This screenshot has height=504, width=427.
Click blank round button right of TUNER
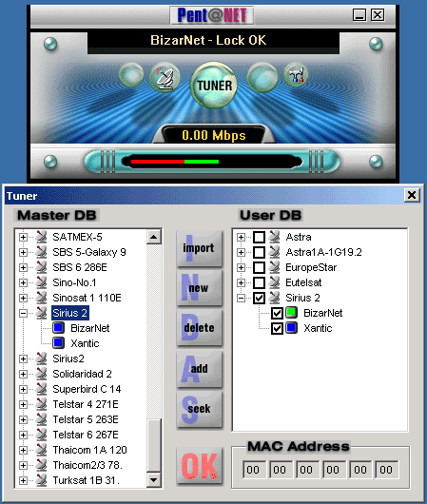(262, 77)
